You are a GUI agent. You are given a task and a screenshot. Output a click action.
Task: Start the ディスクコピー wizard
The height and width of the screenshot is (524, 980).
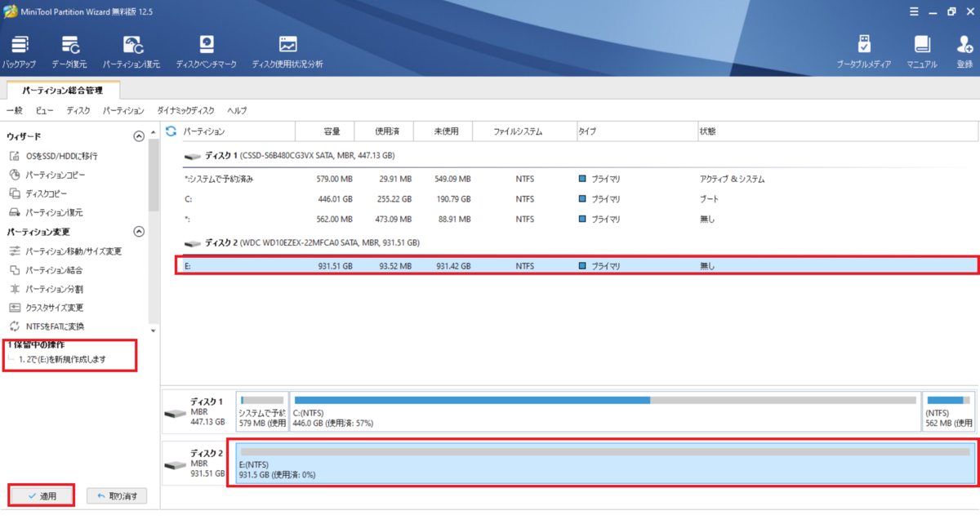point(38,193)
